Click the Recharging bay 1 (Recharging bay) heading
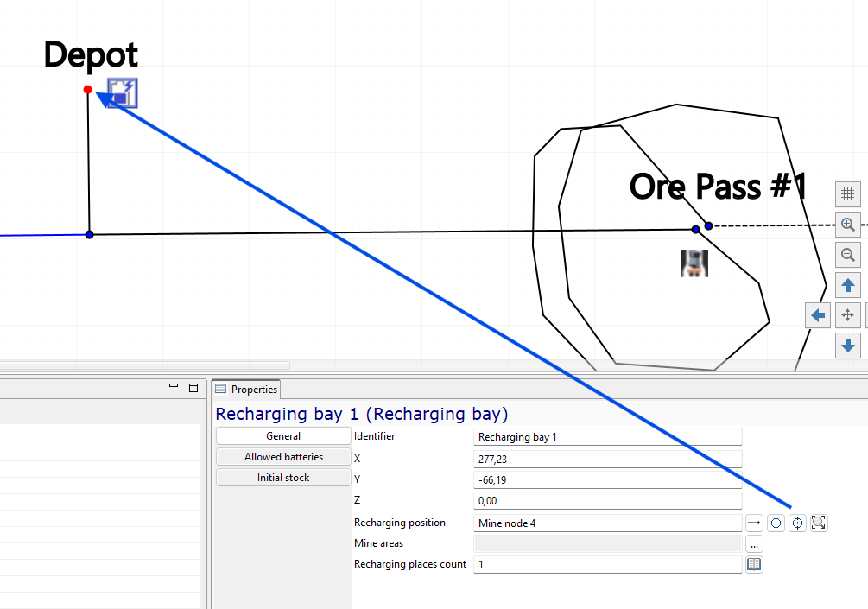Viewport: 868px width, 609px height. point(362,414)
